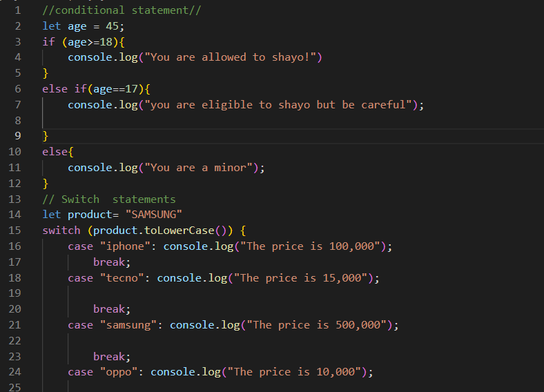Place cursor on the switch keyword
The width and height of the screenshot is (544, 392).
[61, 231]
